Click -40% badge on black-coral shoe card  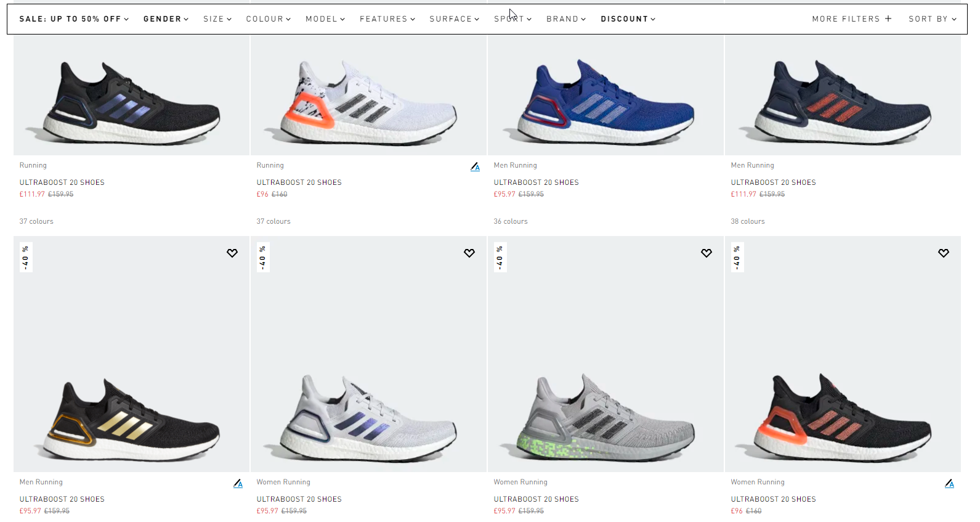(x=737, y=258)
